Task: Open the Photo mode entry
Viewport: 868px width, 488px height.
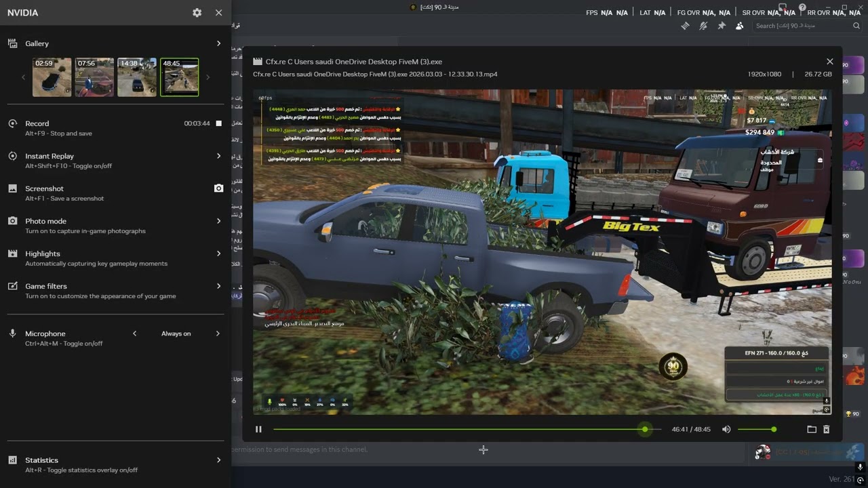Action: pos(115,226)
